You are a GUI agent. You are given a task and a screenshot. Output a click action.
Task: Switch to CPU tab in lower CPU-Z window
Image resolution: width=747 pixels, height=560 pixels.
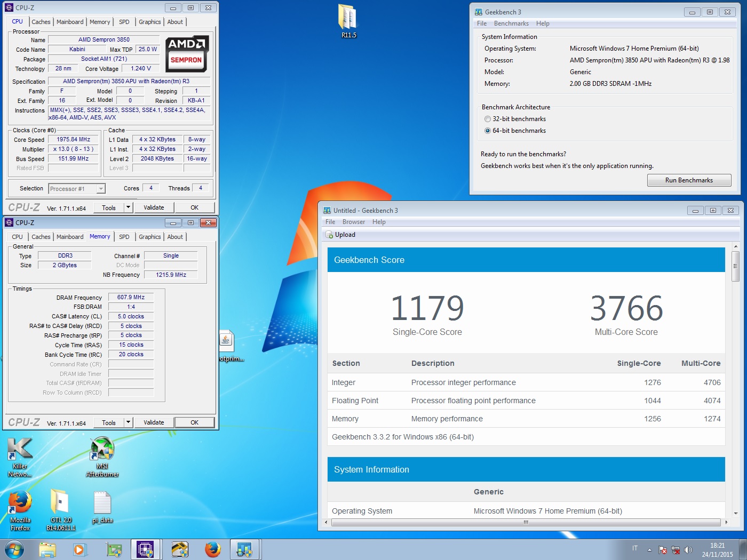point(18,237)
